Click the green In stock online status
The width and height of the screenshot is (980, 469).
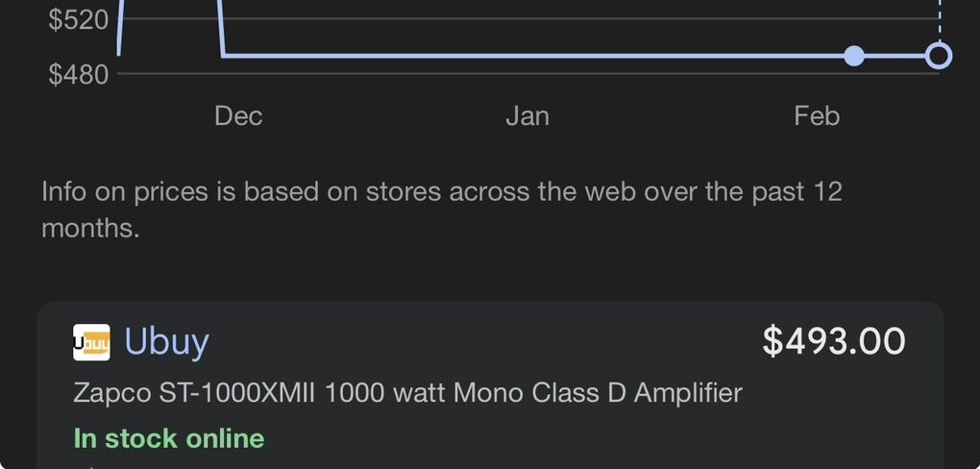pos(168,438)
